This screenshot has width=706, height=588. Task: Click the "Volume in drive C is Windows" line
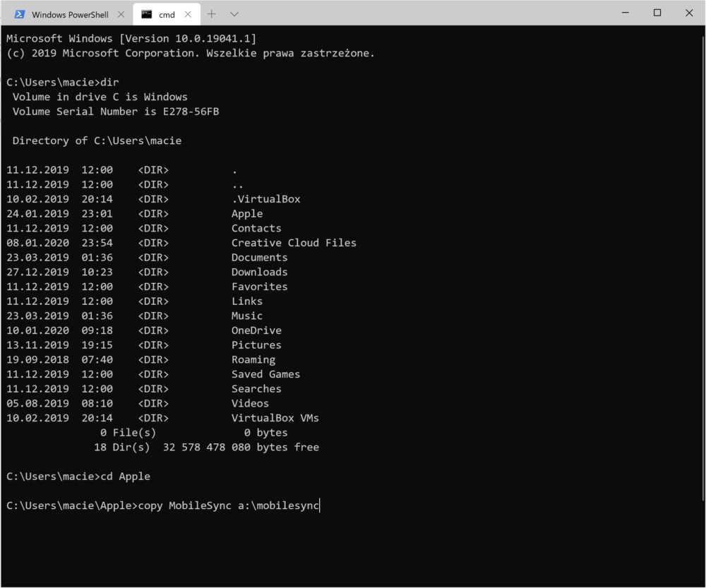100,97
